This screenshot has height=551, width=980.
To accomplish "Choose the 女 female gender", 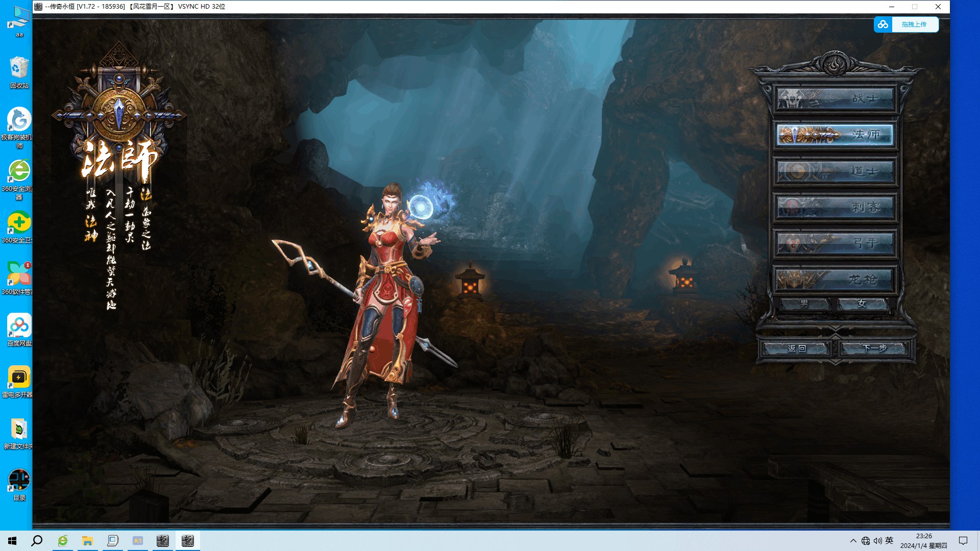I will click(863, 304).
